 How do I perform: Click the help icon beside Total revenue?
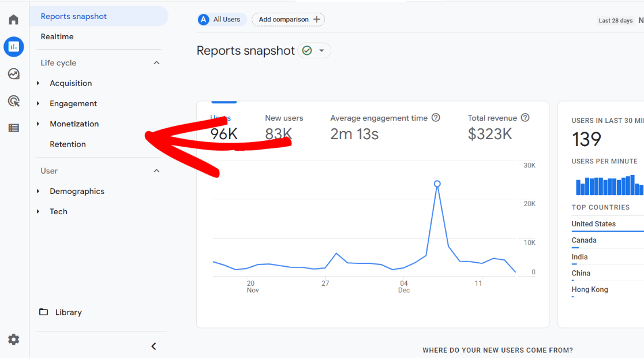[525, 118]
